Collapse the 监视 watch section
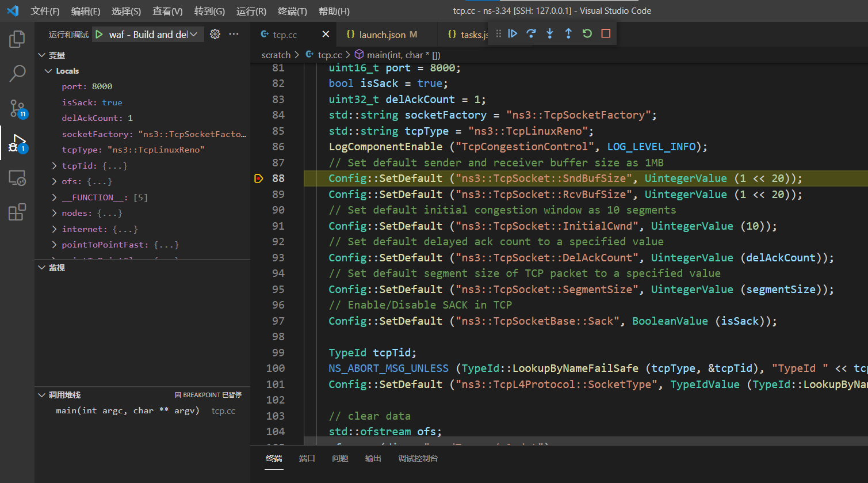868x483 pixels. 41,268
